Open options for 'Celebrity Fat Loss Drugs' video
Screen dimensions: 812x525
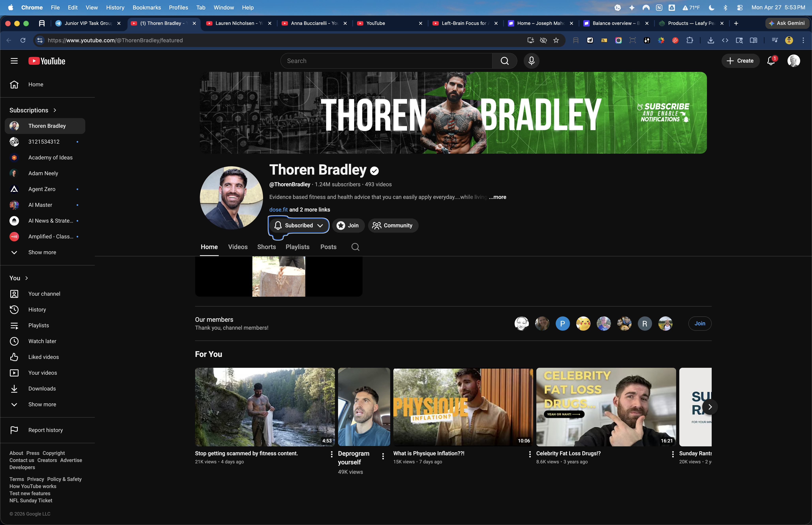673,454
